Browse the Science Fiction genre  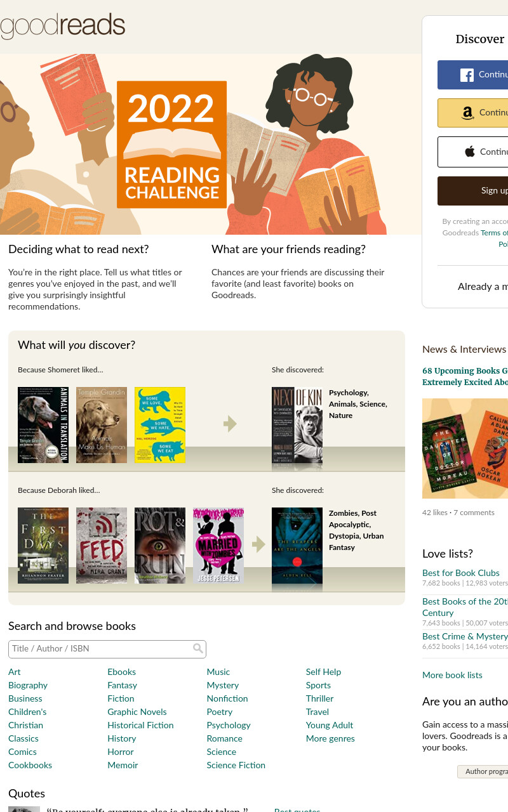pos(236,765)
